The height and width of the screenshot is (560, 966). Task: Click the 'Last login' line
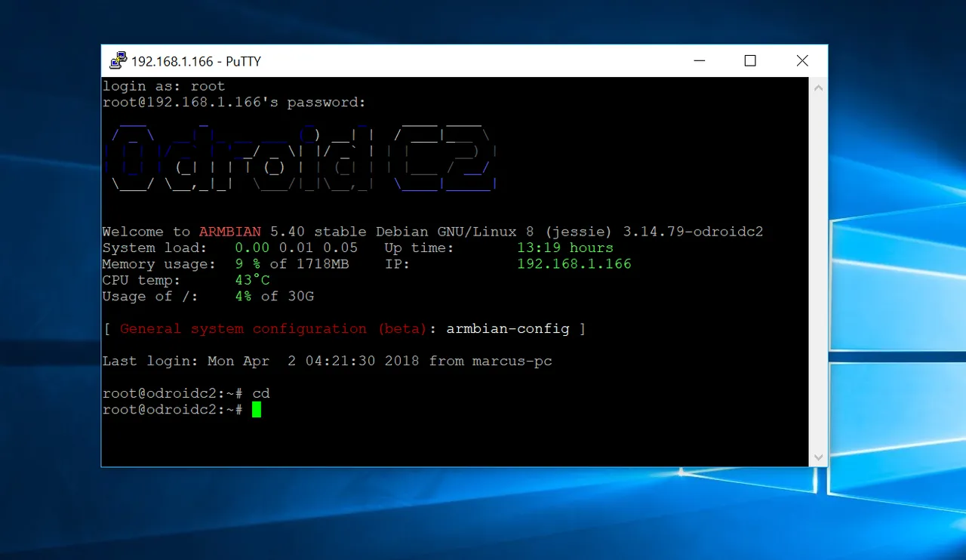click(x=328, y=361)
